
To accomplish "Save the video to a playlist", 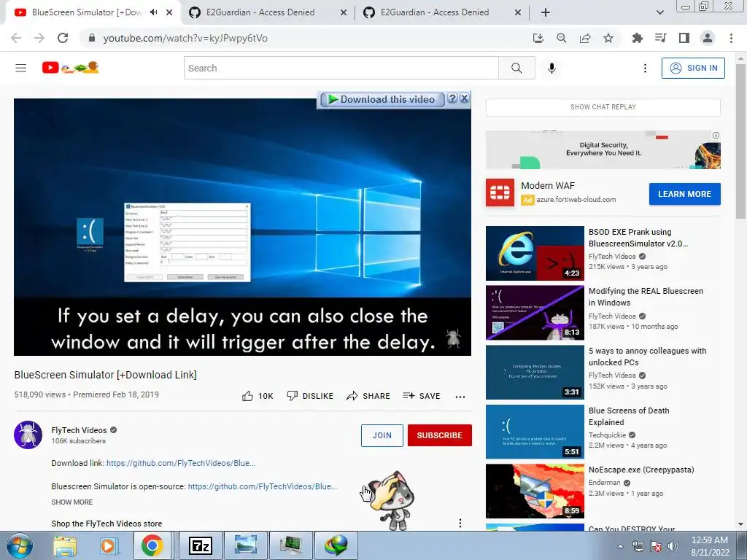I will pos(421,396).
